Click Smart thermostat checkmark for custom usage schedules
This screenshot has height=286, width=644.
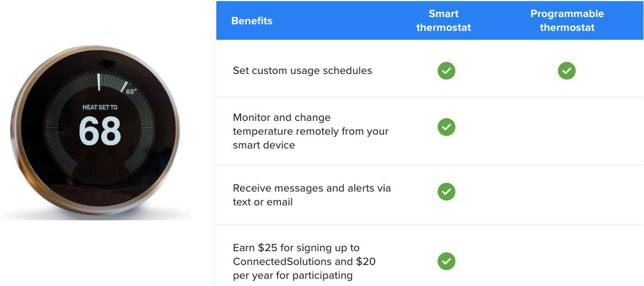pyautogui.click(x=446, y=71)
